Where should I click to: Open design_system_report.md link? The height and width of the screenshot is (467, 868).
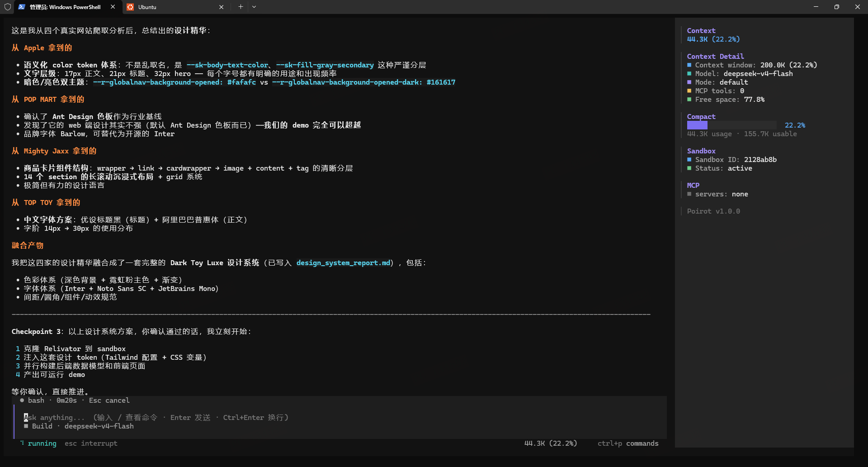343,262
